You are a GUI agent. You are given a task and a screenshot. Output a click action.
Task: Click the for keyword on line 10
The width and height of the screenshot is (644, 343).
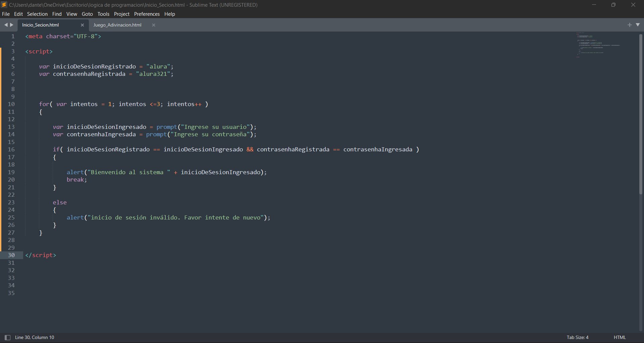pyautogui.click(x=44, y=104)
